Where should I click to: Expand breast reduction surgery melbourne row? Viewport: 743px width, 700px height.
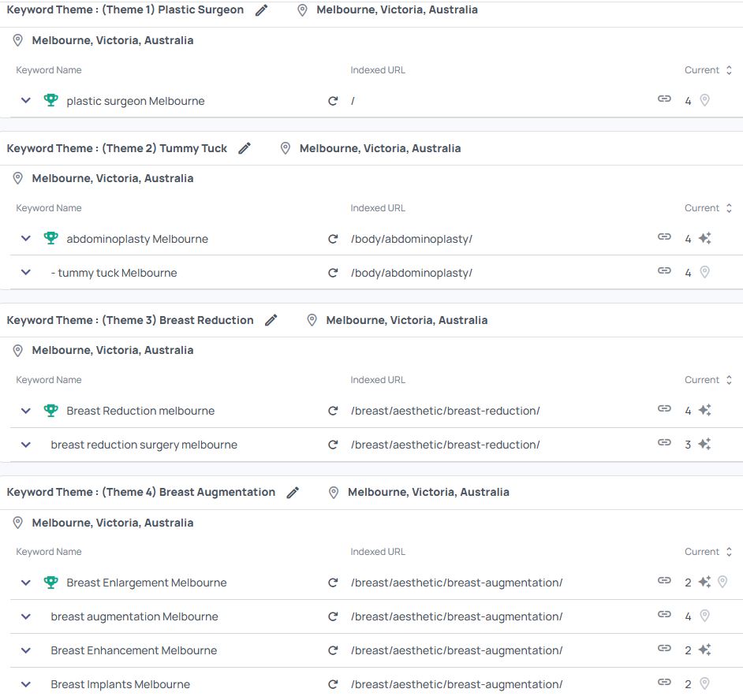pos(26,445)
